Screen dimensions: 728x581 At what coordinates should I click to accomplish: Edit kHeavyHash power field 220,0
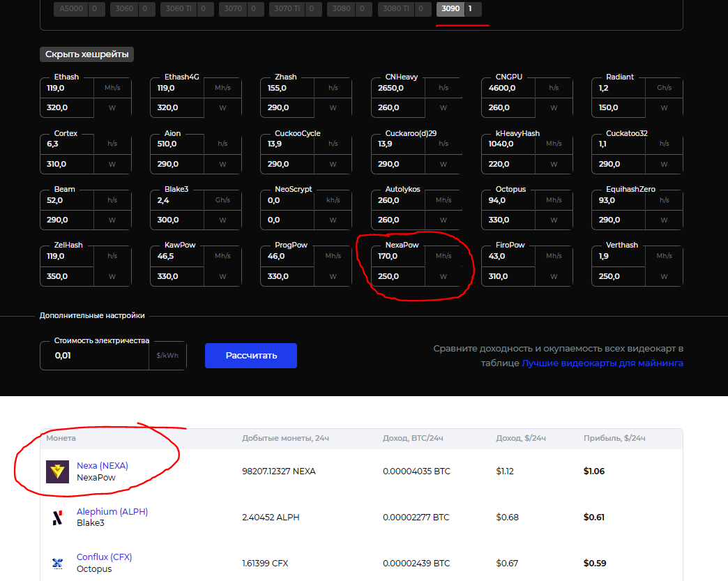pyautogui.click(x=508, y=164)
